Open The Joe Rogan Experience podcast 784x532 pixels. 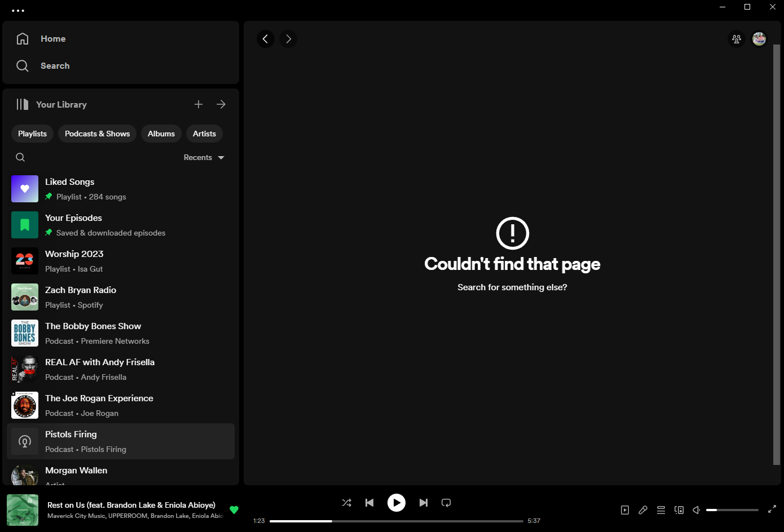click(121, 405)
